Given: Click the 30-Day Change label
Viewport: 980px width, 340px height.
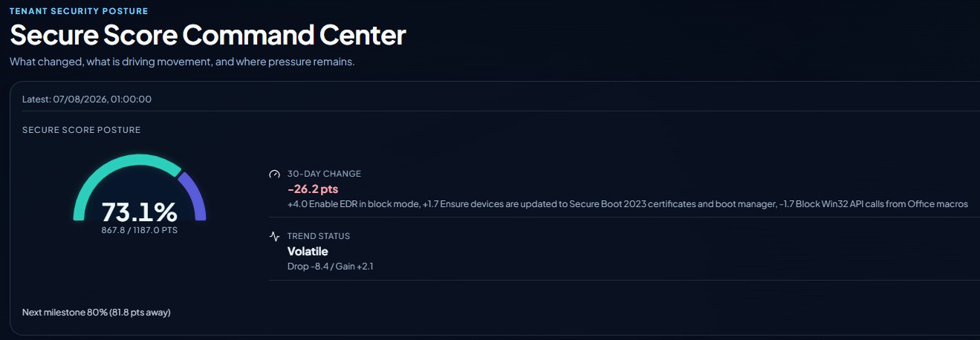Looking at the screenshot, I should coord(324,174).
